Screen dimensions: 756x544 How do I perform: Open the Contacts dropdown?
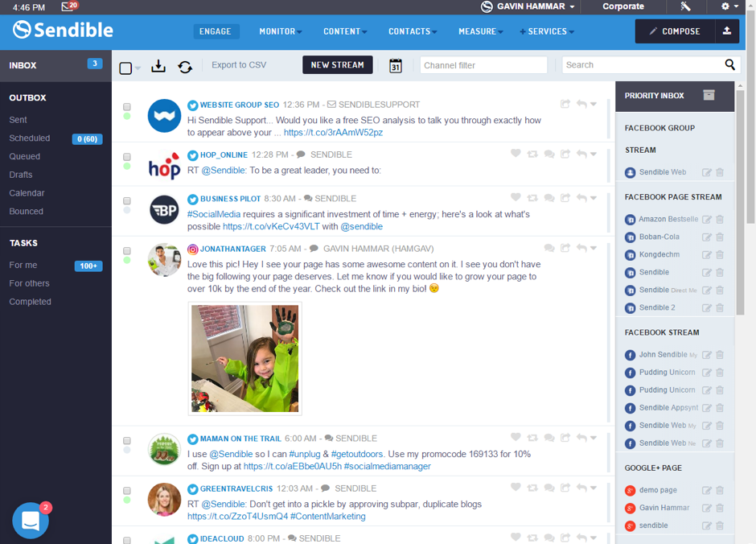[413, 31]
